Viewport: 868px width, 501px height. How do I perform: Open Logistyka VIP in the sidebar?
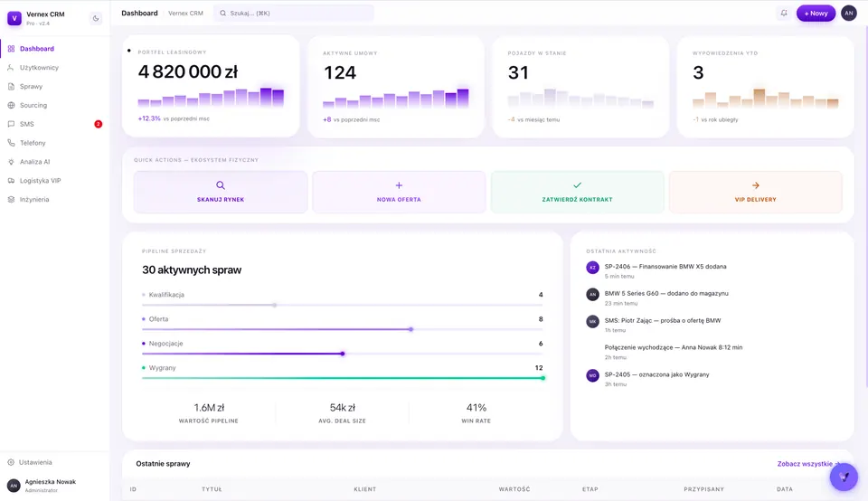[55, 181]
